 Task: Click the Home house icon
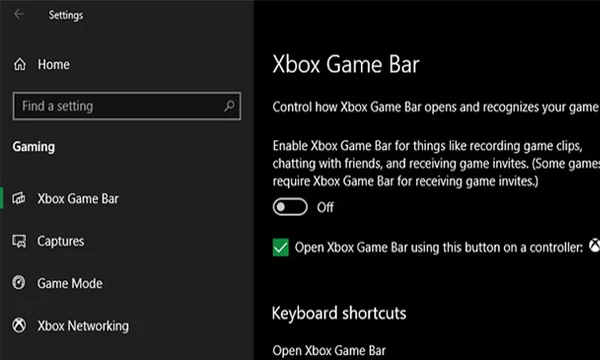click(x=20, y=64)
